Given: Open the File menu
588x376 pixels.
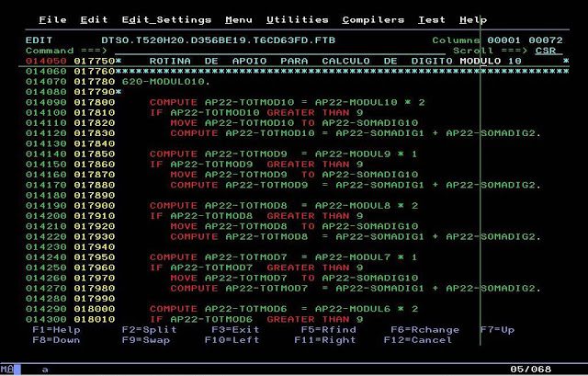Looking at the screenshot, I should pos(52,19).
